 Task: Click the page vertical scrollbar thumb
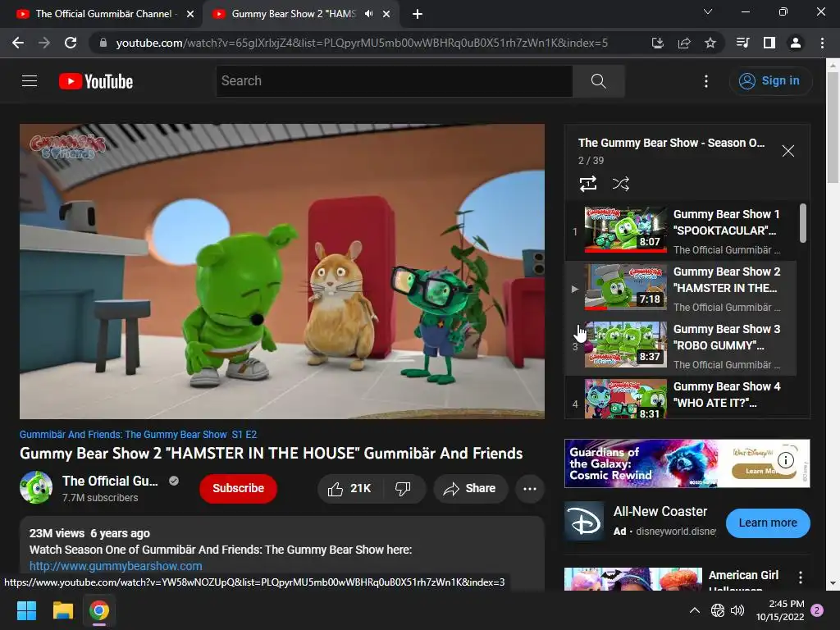(833, 127)
